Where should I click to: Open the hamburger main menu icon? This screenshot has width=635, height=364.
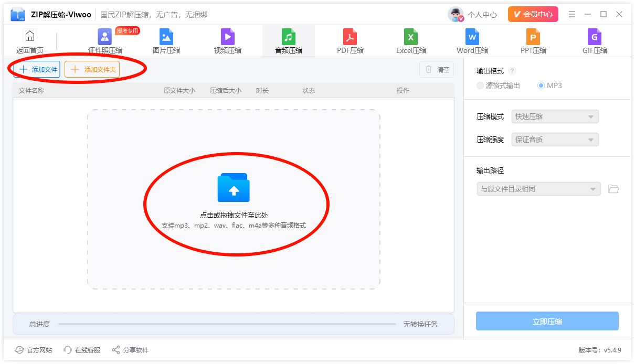pyautogui.click(x=572, y=14)
